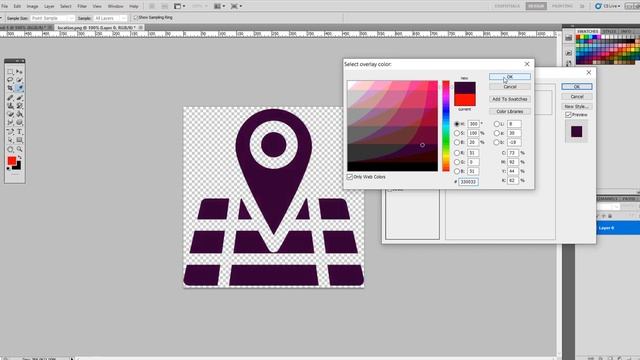Click the vertical hue spectrum slider
Viewport: 640px width, 360px height.
[446, 126]
